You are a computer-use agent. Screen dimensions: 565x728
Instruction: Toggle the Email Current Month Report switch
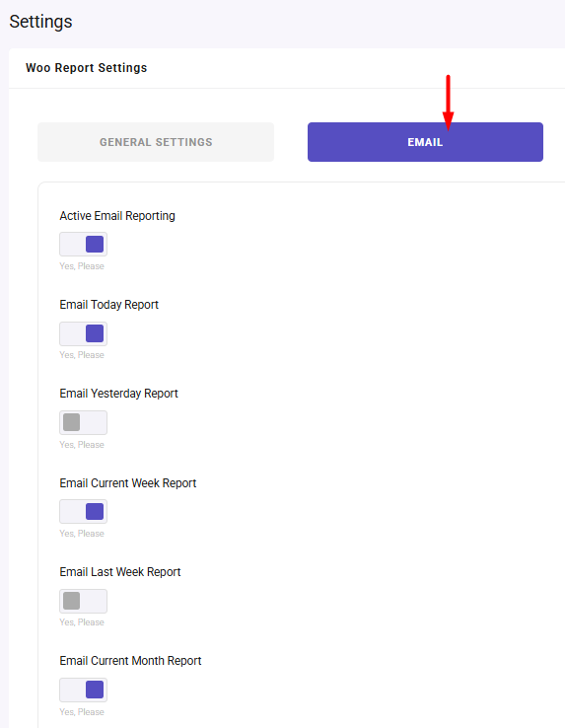[83, 690]
